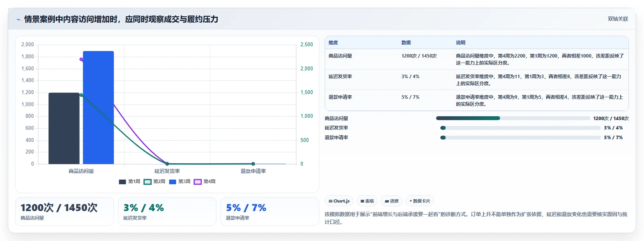Screen dimensions: 644x241
Task: Click the 退款申请率 progress row label
Action: click(336, 138)
